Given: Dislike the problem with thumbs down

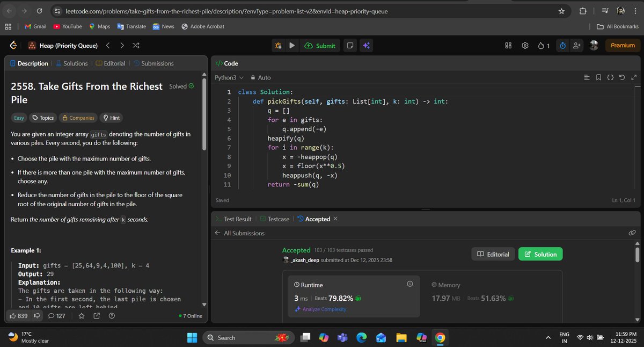Looking at the screenshot, I should coord(37,316).
